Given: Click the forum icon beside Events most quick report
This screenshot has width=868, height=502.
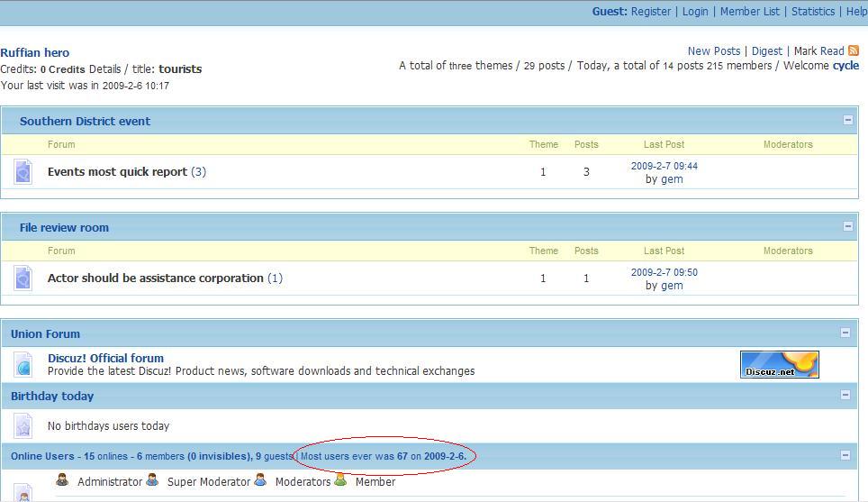Looking at the screenshot, I should [x=23, y=172].
